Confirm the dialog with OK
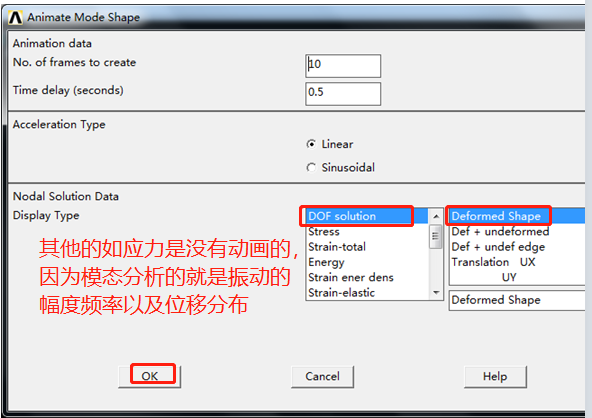The height and width of the screenshot is (418, 592). pos(150,376)
